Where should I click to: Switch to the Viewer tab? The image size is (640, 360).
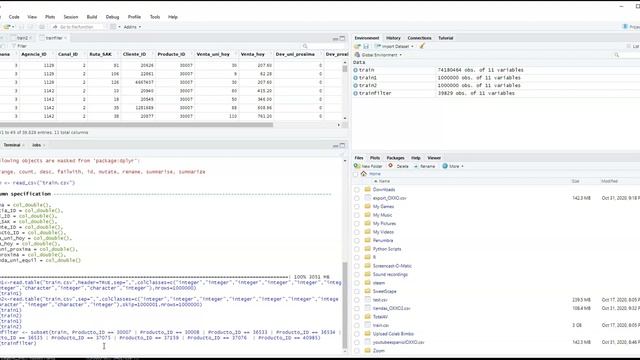coord(434,158)
